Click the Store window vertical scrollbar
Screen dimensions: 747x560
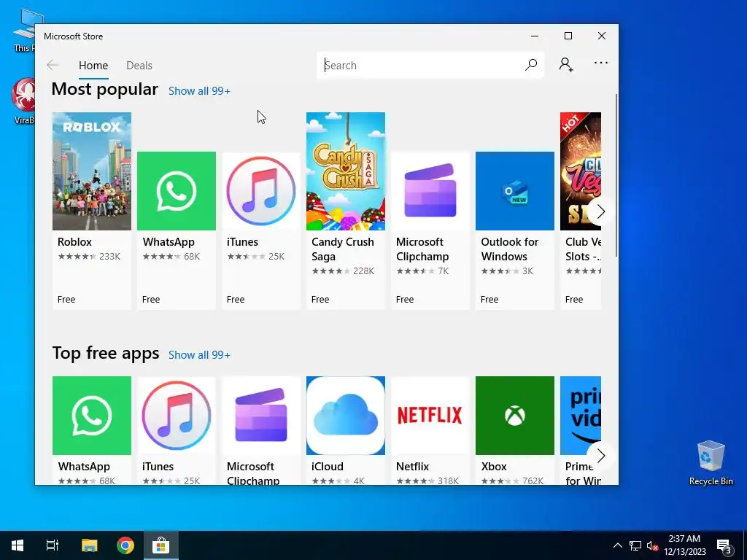[x=616, y=175]
